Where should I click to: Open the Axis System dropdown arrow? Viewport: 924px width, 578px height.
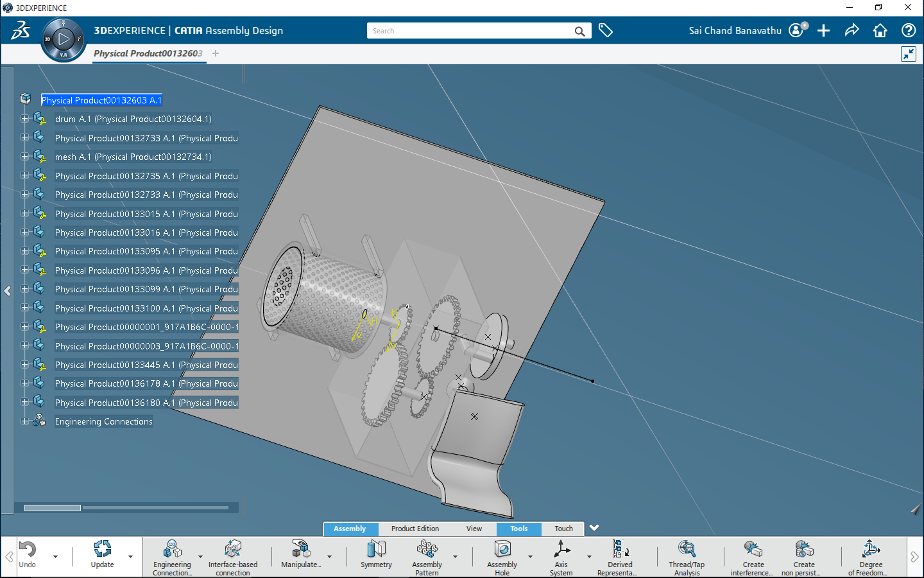pos(589,557)
